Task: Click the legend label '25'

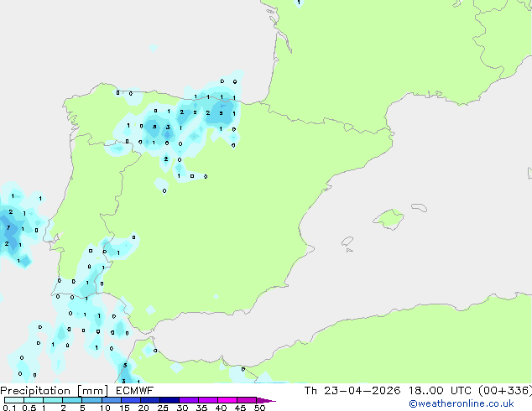Action: point(163,408)
